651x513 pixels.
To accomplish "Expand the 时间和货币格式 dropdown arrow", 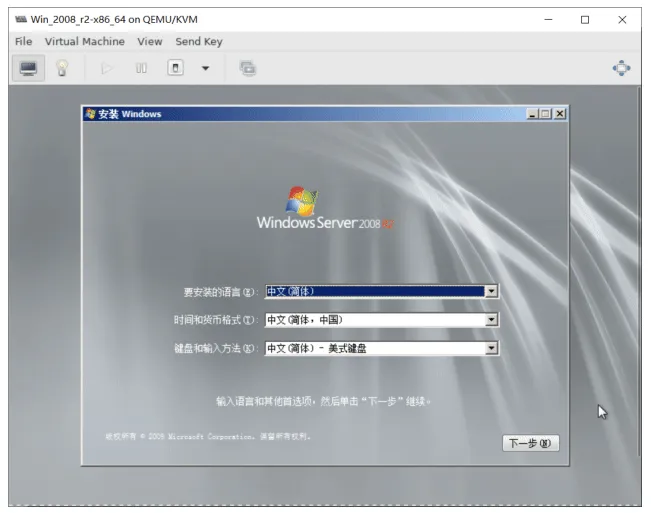I will [491, 320].
